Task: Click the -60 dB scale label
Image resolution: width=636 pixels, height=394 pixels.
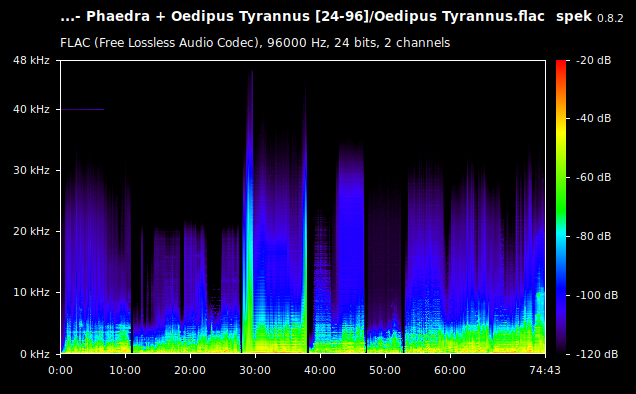Action: pos(593,177)
